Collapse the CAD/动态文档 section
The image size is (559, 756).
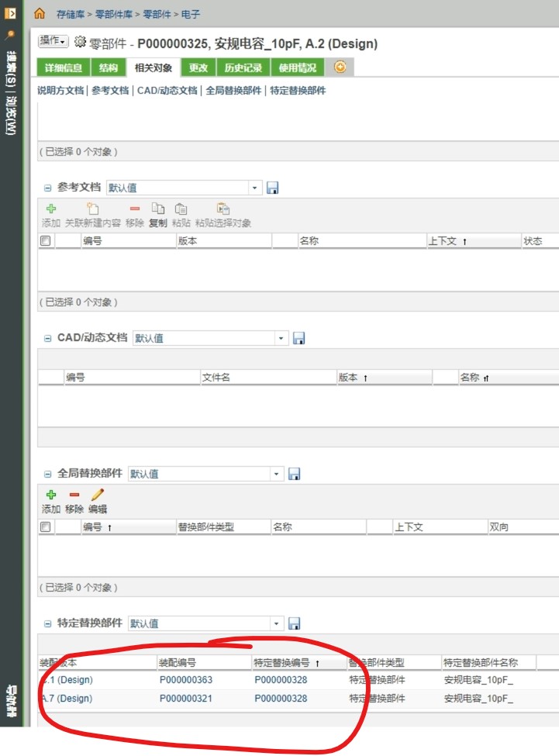[48, 338]
